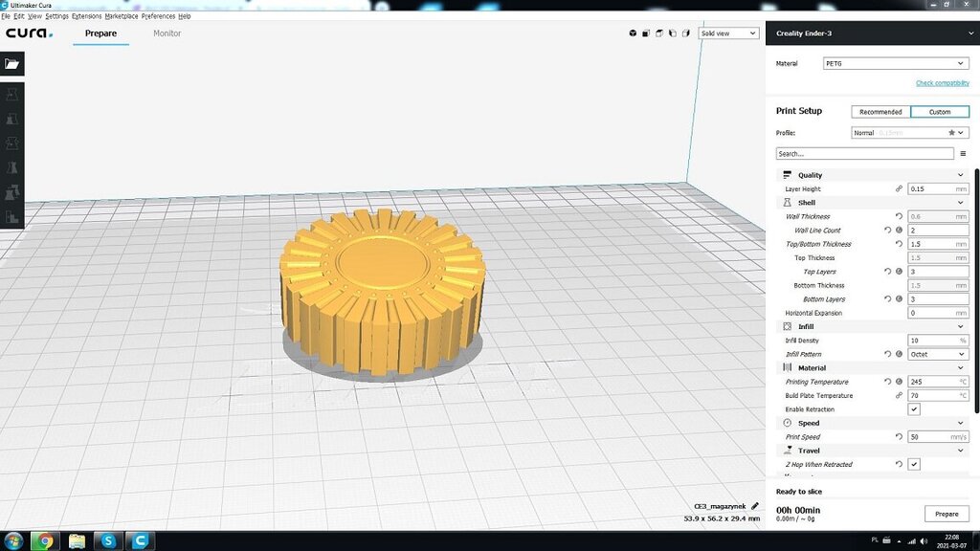Toggle the Z Hop When Retracted checkbox
The width and height of the screenshot is (980, 551).
coord(914,465)
